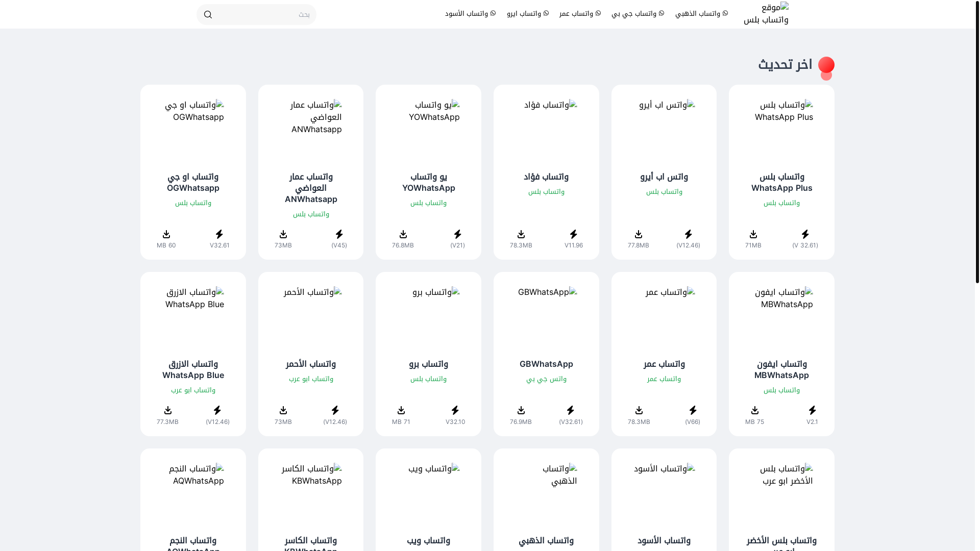Open واتساب الأسود card title

tap(664, 540)
